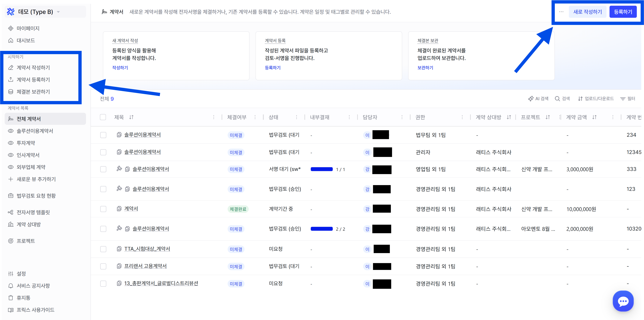Open 투자계약 view in sidebar
The image size is (644, 320).
click(26, 143)
